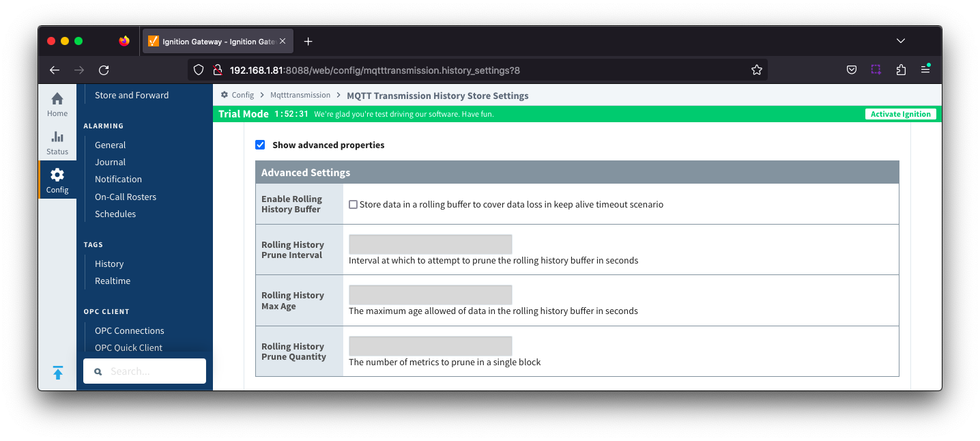Open Tags Realtime page
This screenshot has width=980, height=441.
(113, 281)
